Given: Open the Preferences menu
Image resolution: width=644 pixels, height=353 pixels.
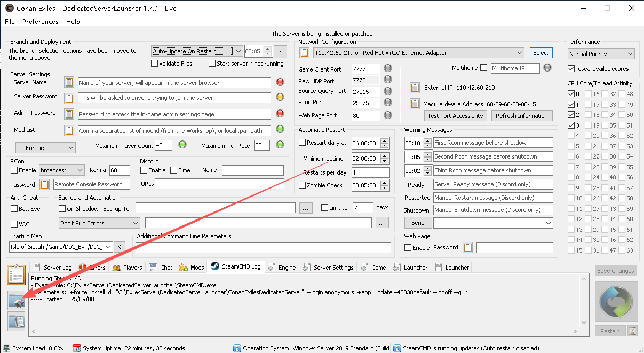Looking at the screenshot, I should point(40,22).
